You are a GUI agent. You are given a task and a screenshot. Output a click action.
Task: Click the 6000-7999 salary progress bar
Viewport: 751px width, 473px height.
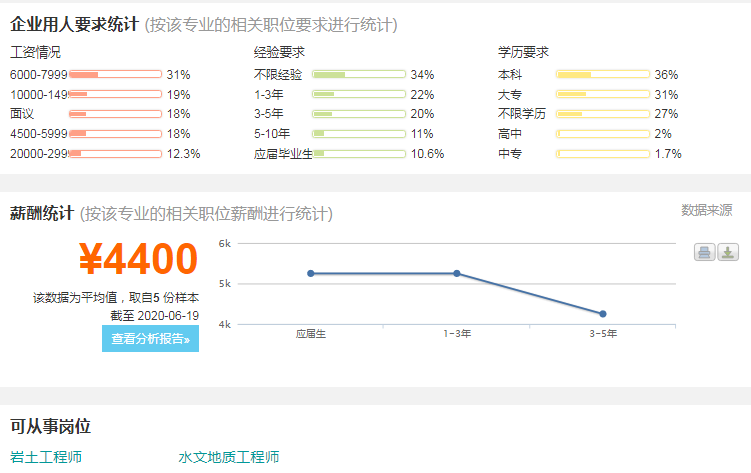pos(115,74)
